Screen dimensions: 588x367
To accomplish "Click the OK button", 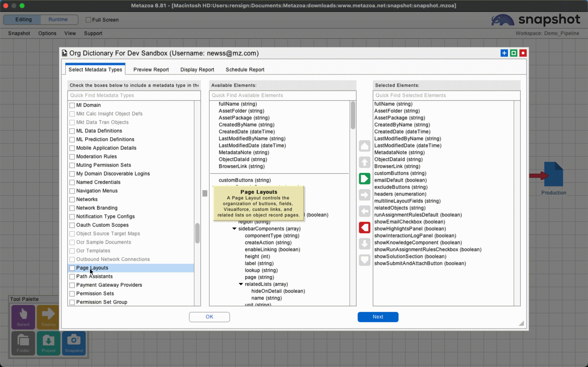I will 209,317.
